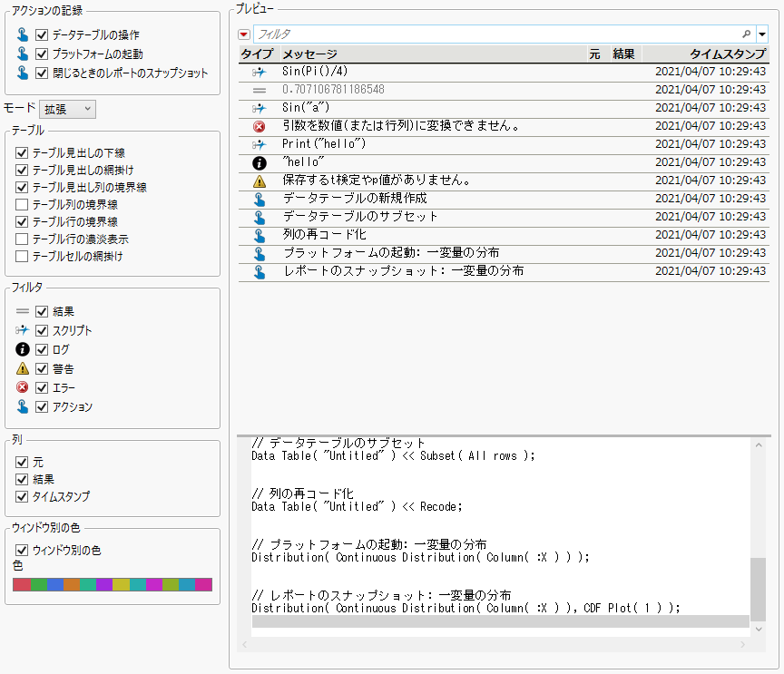Open the search options arrow beside the magnifier
The width and height of the screenshot is (784, 674).
(762, 34)
